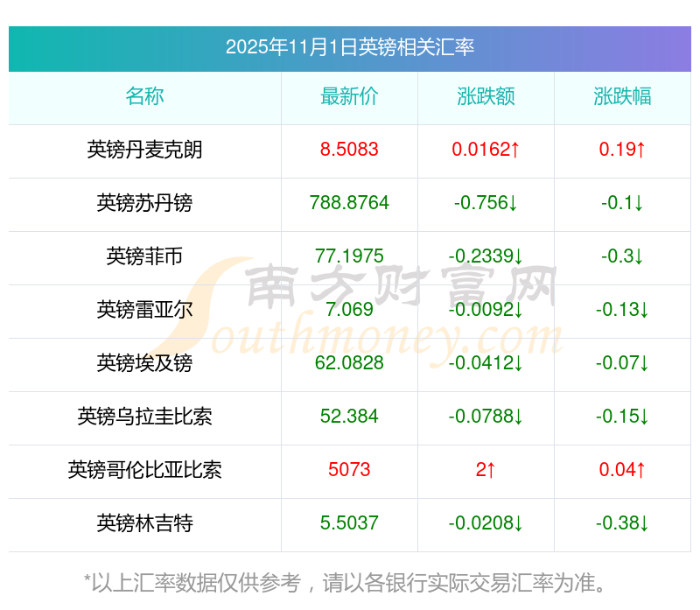Click the price 8.5083
Screen dimensions: 700x610
tap(349, 150)
